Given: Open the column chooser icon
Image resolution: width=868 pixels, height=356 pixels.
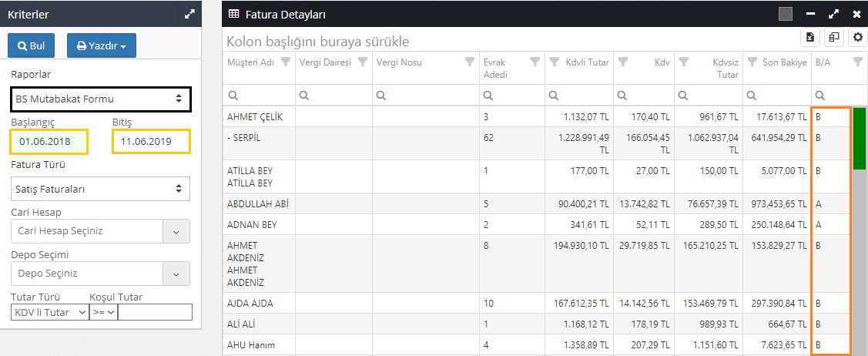Looking at the screenshot, I should pos(834,38).
